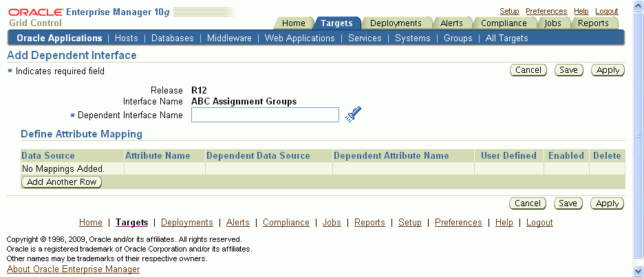Switch to the Home tab
Viewport: 644px width, 277px height.
294,23
